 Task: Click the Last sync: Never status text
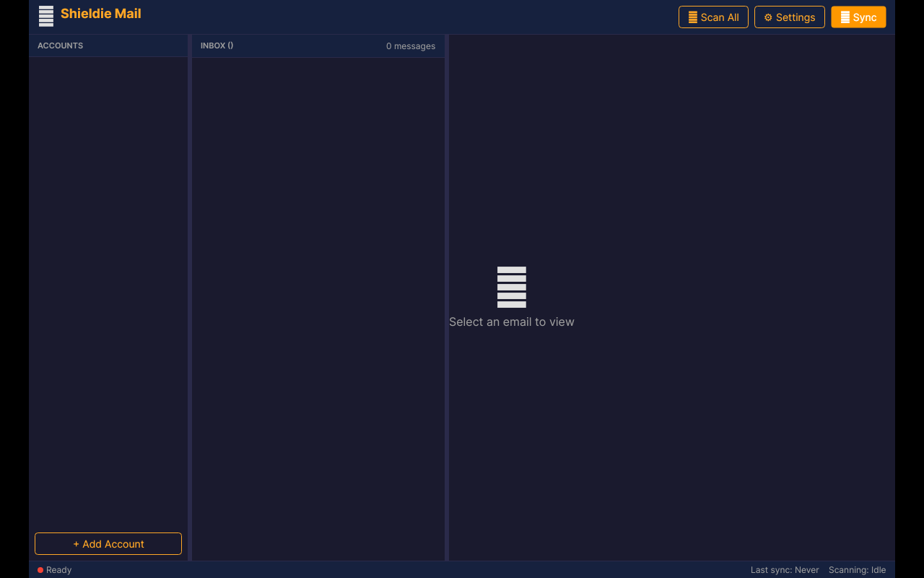pyautogui.click(x=785, y=570)
